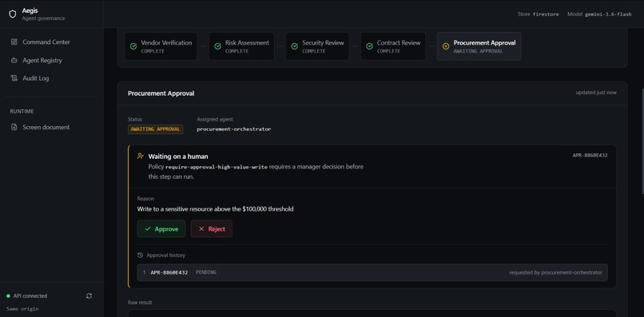The image size is (644, 317).
Task: Click the 'Same origin' text in sidebar
Action: pos(22,309)
